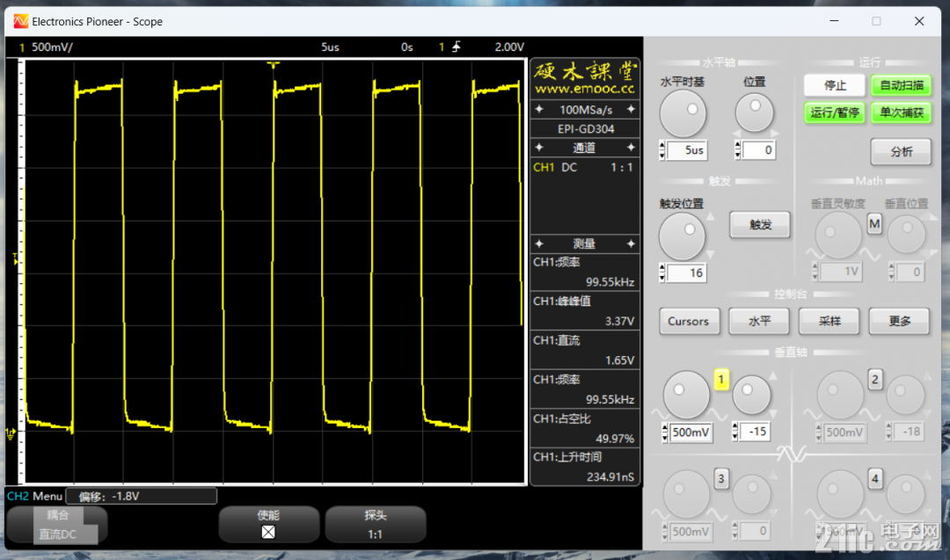Close the Scope window

pyautogui.click(x=919, y=21)
